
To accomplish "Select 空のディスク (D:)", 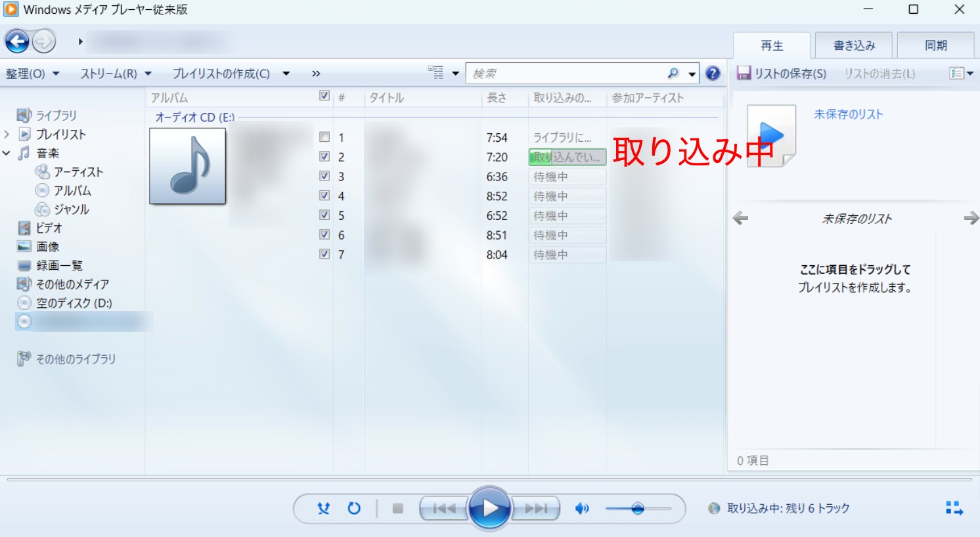I will click(x=74, y=303).
